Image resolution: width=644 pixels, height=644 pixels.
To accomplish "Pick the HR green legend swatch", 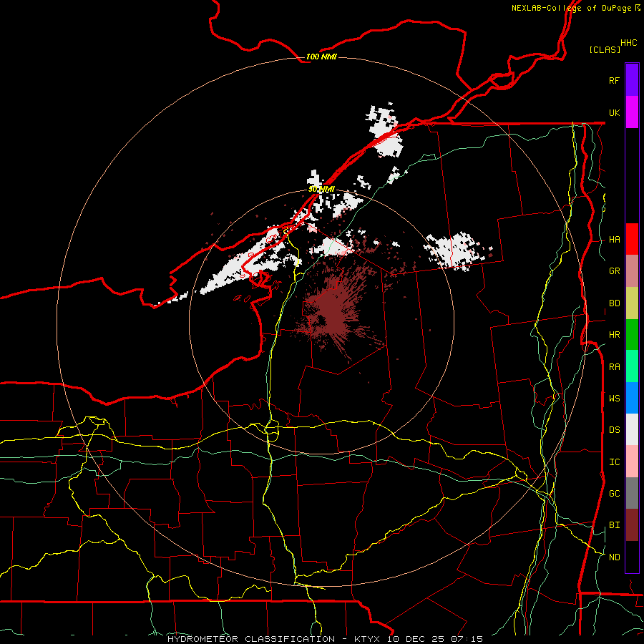I will (632, 335).
